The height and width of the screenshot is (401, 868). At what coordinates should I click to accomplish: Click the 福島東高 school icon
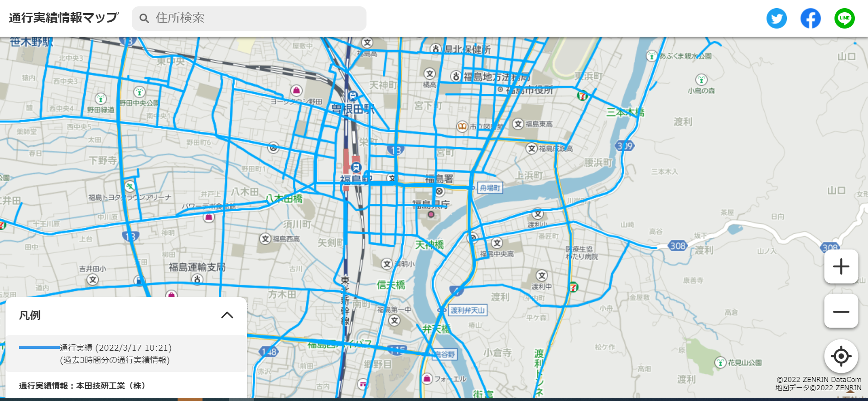(x=518, y=124)
